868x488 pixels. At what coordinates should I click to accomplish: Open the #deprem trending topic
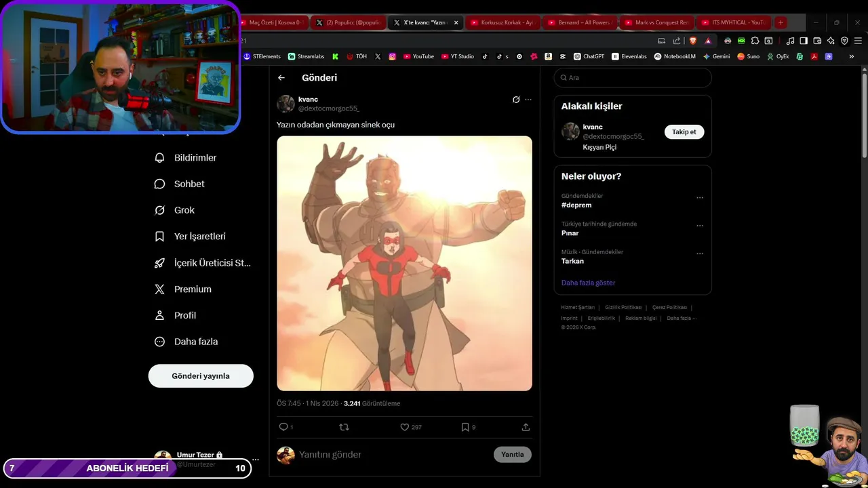(576, 205)
